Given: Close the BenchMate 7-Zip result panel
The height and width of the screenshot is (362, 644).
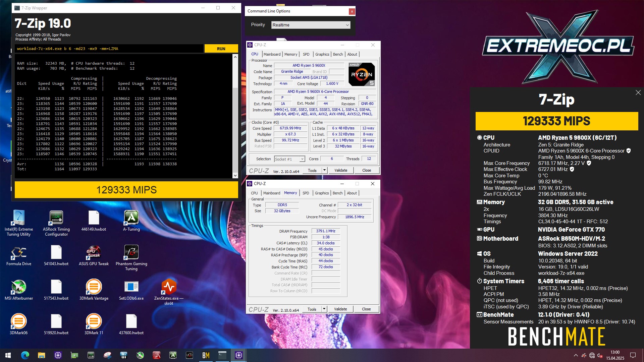Looking at the screenshot, I should (x=638, y=93).
